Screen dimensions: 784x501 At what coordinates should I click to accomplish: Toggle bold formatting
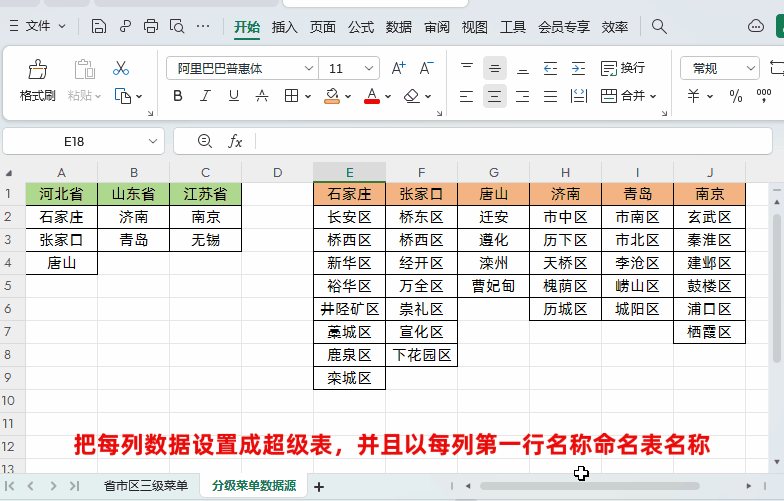[x=178, y=96]
